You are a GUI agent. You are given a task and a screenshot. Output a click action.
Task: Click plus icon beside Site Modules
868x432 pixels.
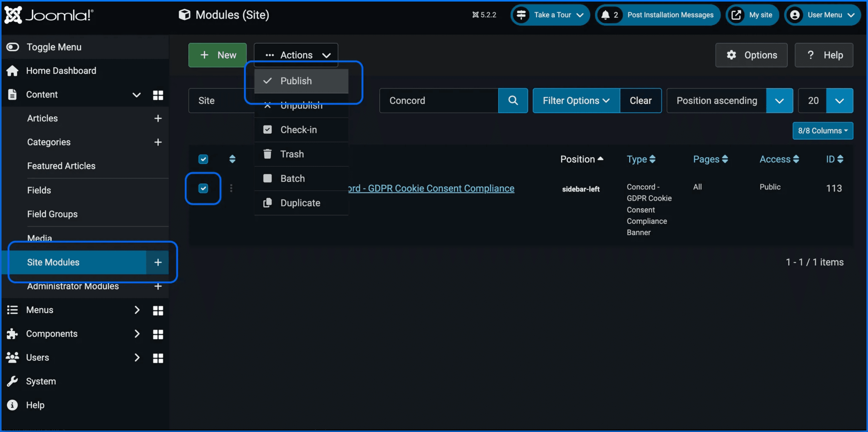click(x=158, y=262)
